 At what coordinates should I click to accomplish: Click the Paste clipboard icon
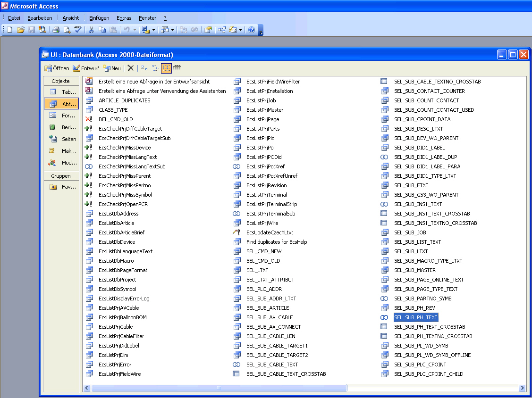pyautogui.click(x=113, y=30)
